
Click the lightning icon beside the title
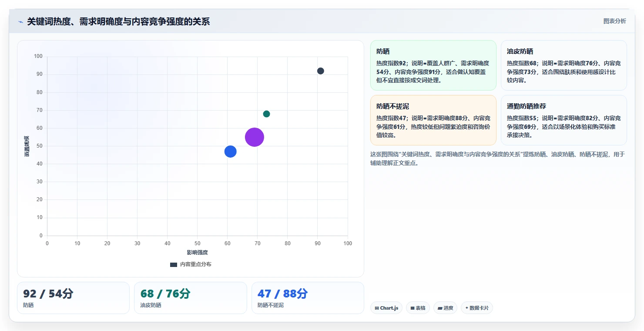click(x=20, y=22)
